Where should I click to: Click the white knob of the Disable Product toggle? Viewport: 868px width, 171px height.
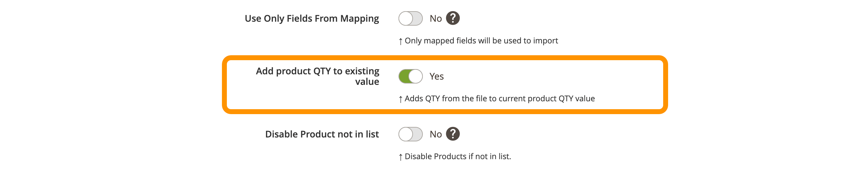406,134
